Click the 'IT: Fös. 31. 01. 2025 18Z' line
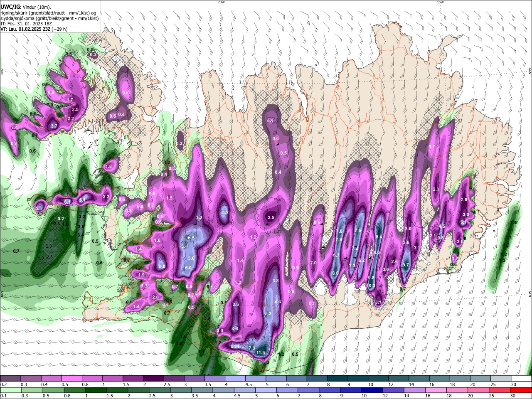Viewport: 532px width, 399px height. (x=26, y=24)
